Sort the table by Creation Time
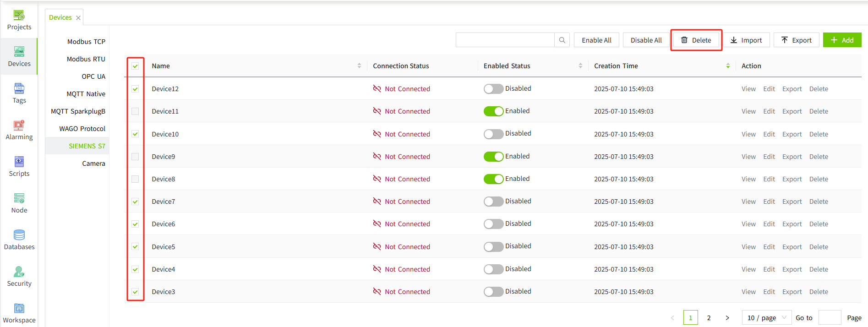Screen dimensions: 868x327 pyautogui.click(x=728, y=66)
